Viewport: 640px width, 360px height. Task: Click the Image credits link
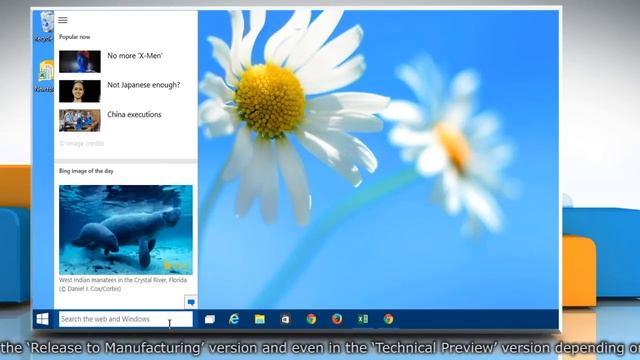click(82, 144)
